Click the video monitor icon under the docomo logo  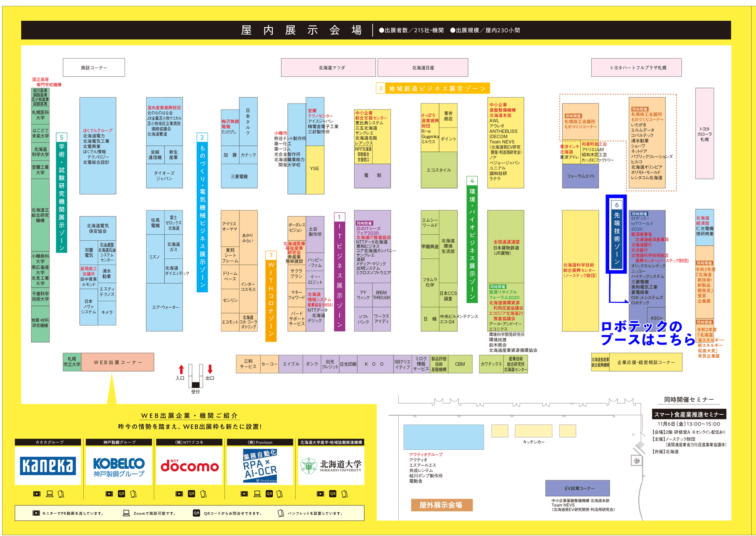coord(179,494)
